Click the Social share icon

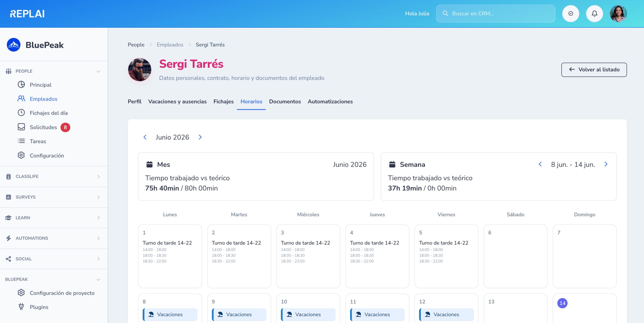pos(9,259)
